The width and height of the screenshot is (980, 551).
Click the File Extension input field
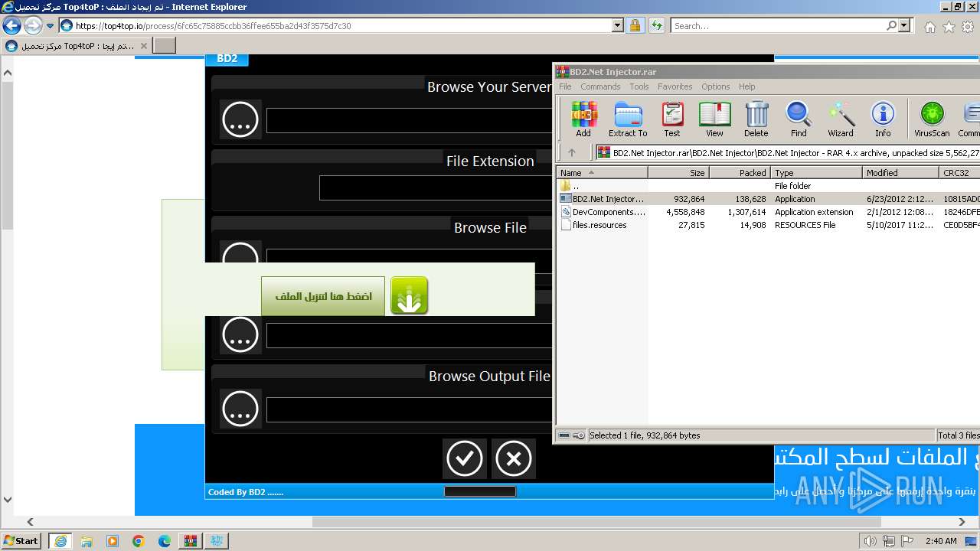point(436,188)
